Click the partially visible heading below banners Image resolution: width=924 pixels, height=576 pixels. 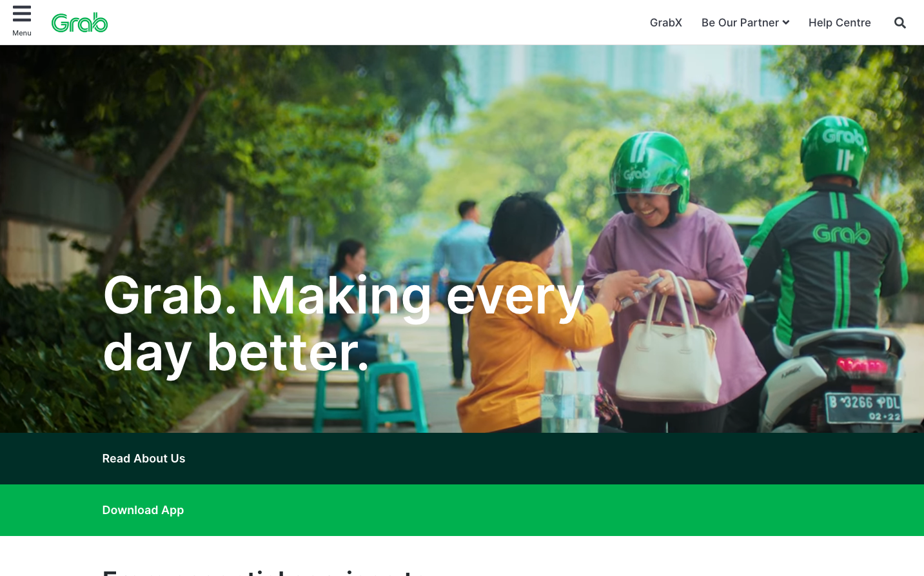pyautogui.click(x=258, y=571)
